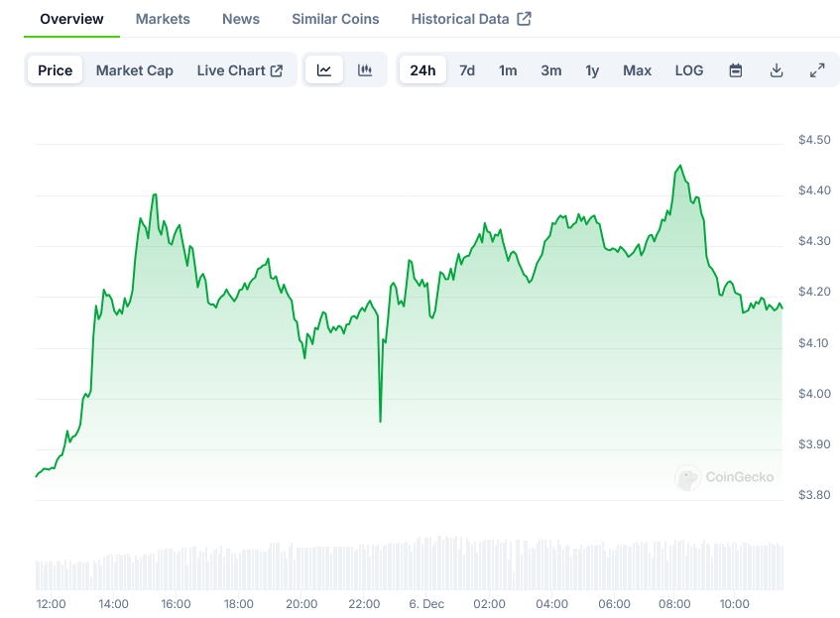
Task: Show 3m price history
Action: pyautogui.click(x=551, y=70)
